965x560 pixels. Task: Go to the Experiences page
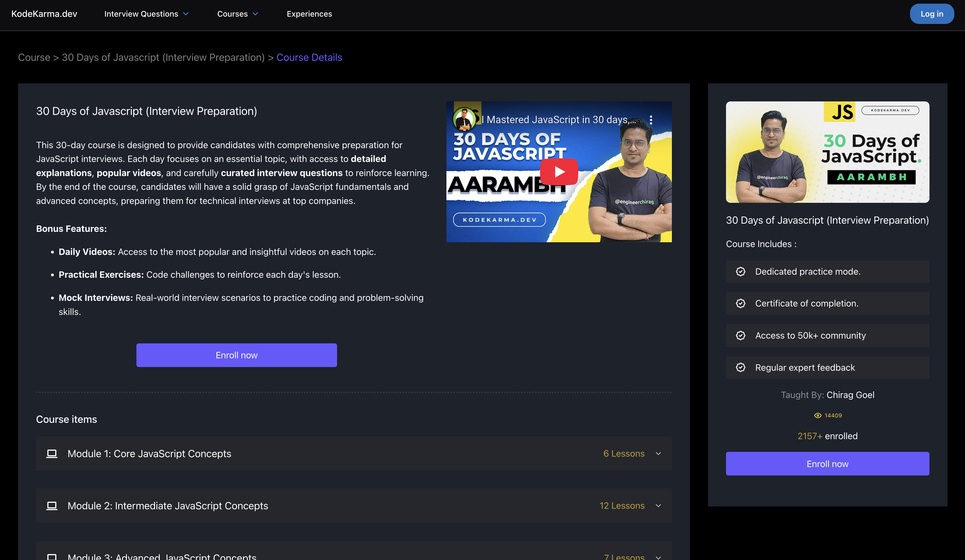click(309, 14)
